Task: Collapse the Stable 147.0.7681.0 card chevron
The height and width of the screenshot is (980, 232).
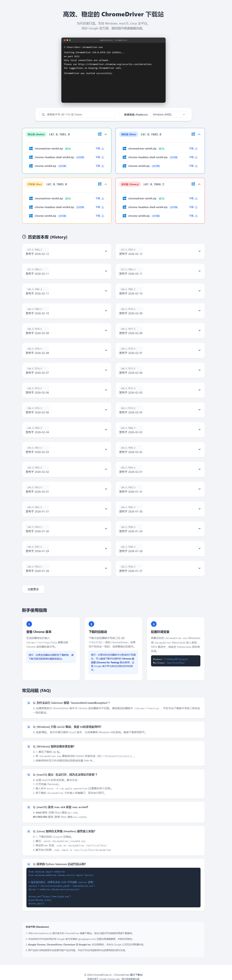Action: pyautogui.click(x=106, y=134)
